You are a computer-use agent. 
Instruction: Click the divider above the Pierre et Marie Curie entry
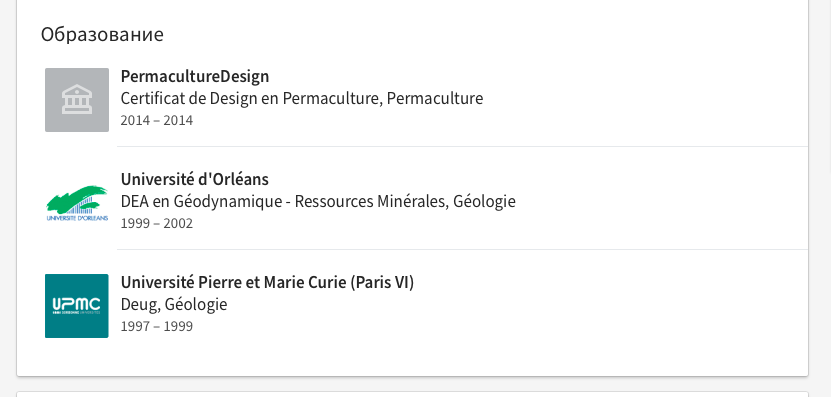click(x=462, y=249)
